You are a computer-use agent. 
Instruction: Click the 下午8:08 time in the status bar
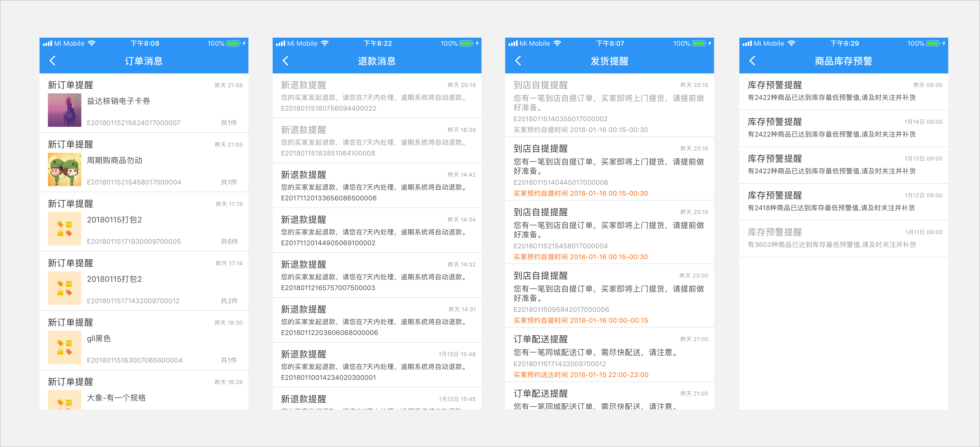click(145, 43)
